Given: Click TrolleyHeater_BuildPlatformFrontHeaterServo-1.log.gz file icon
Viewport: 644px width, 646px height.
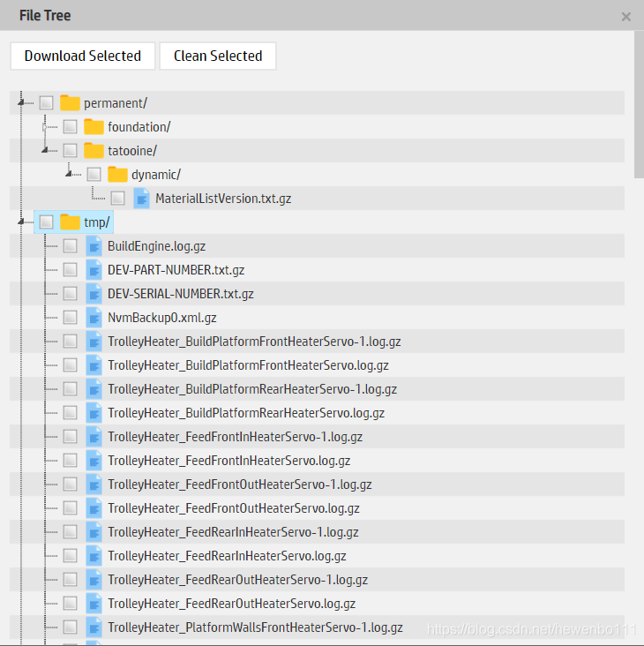Looking at the screenshot, I should click(94, 342).
